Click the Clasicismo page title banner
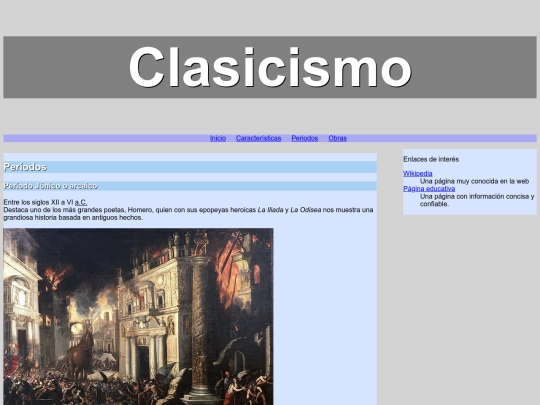 270,67
